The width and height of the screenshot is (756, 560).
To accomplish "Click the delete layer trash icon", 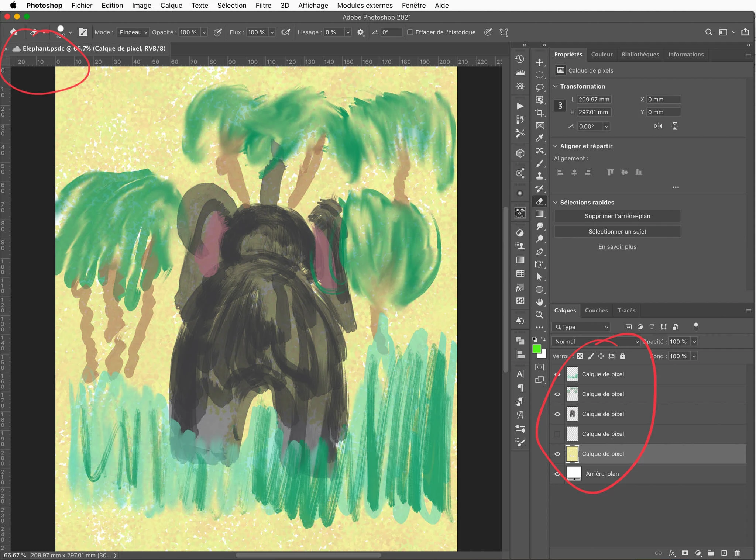I will 737,553.
